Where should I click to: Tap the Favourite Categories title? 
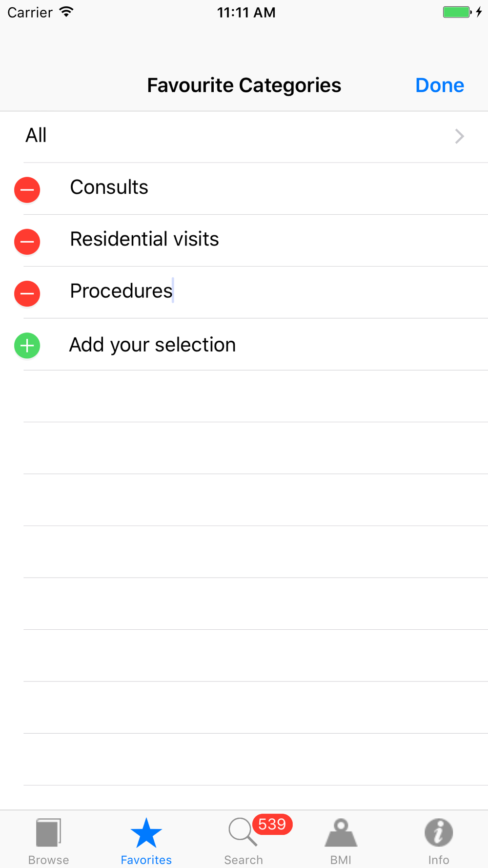pos(244,85)
